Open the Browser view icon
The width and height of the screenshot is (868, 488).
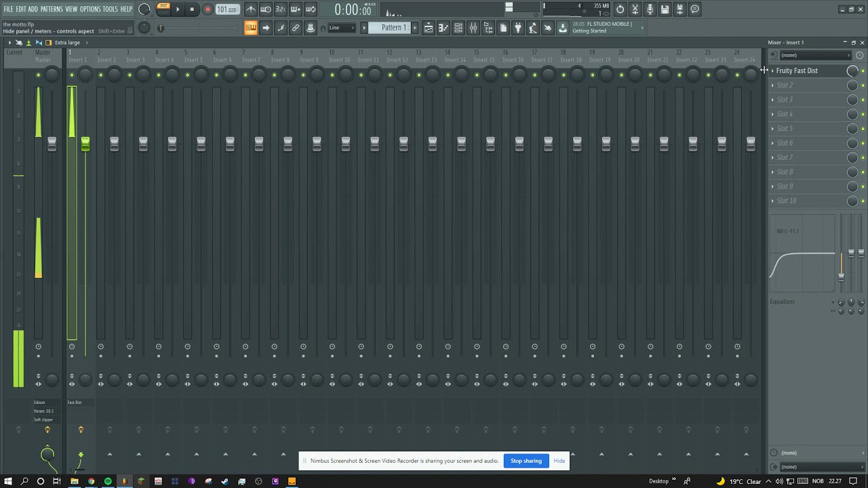(488, 28)
